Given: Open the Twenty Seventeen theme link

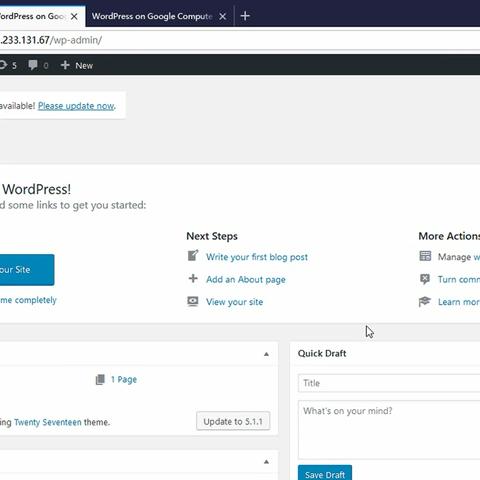Looking at the screenshot, I should [48, 422].
